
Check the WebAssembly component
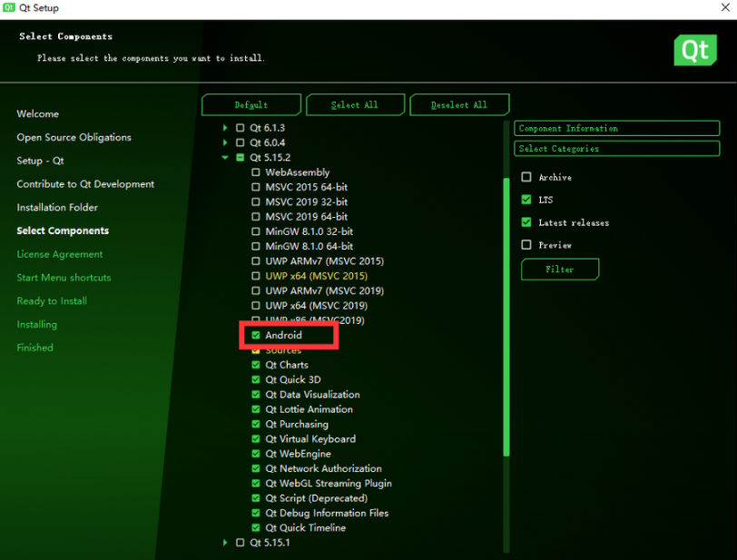pos(256,172)
